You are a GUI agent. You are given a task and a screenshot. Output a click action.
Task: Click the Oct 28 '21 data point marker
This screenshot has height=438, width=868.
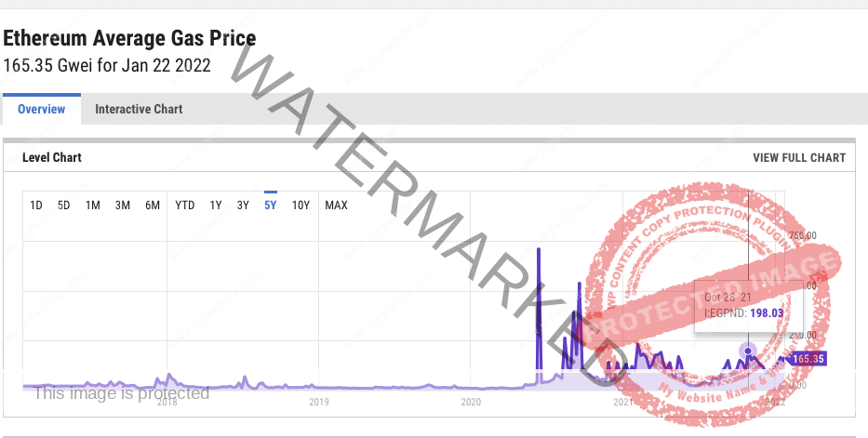(748, 350)
